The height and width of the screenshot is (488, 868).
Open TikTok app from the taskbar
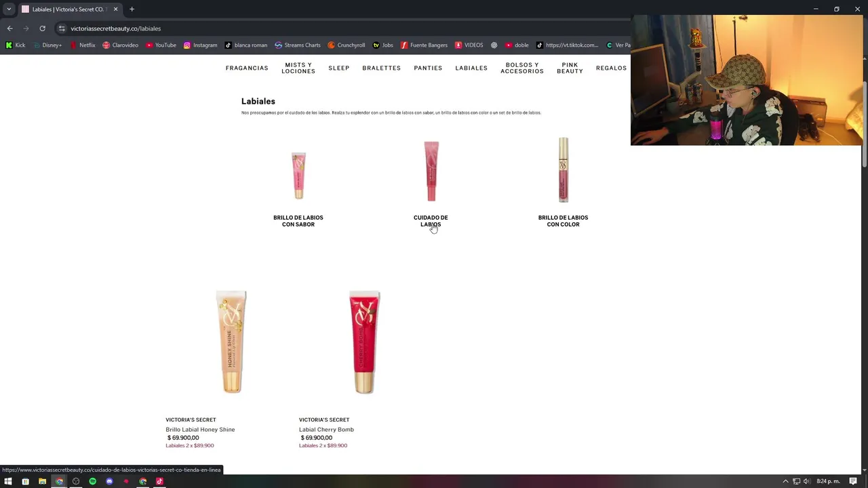tap(159, 481)
